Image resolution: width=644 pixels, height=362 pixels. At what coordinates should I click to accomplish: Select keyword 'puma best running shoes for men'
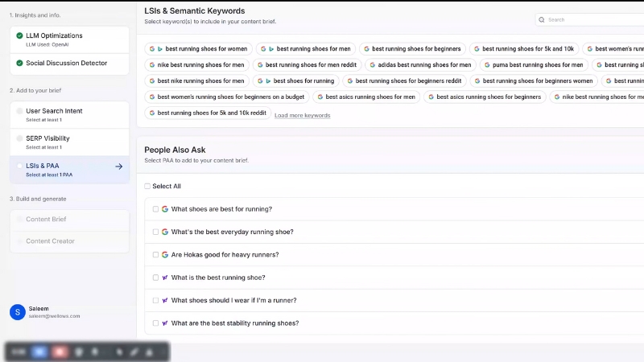[x=534, y=65]
